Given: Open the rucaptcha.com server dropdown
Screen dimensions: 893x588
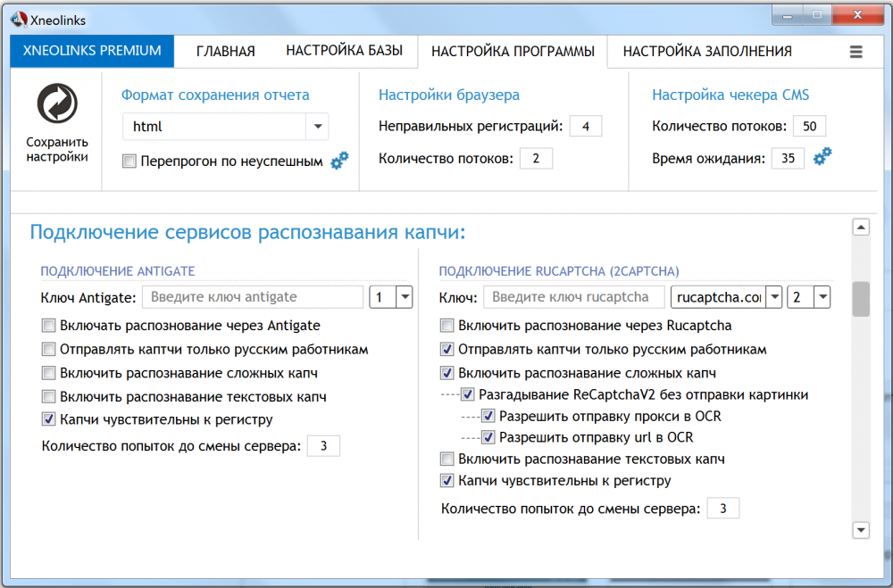Looking at the screenshot, I should click(774, 296).
